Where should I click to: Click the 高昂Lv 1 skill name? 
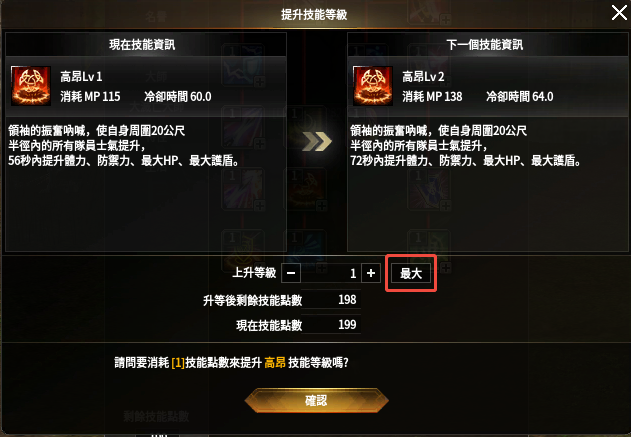click(x=81, y=76)
